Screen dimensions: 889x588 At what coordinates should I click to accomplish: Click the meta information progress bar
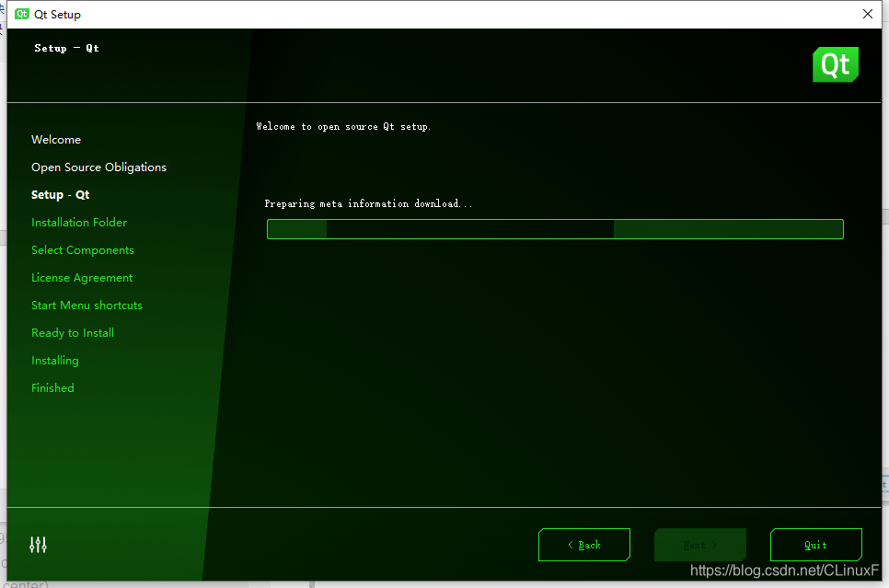(x=555, y=229)
